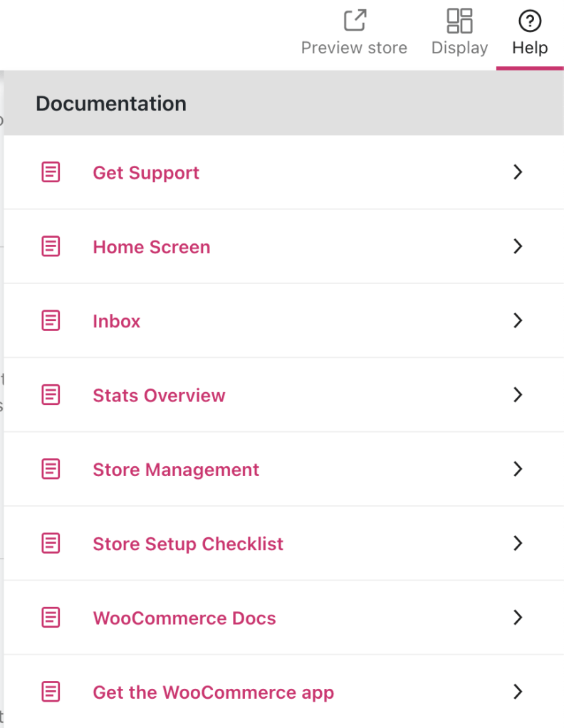
Task: Open the Home Screen documentation link
Action: (x=151, y=247)
